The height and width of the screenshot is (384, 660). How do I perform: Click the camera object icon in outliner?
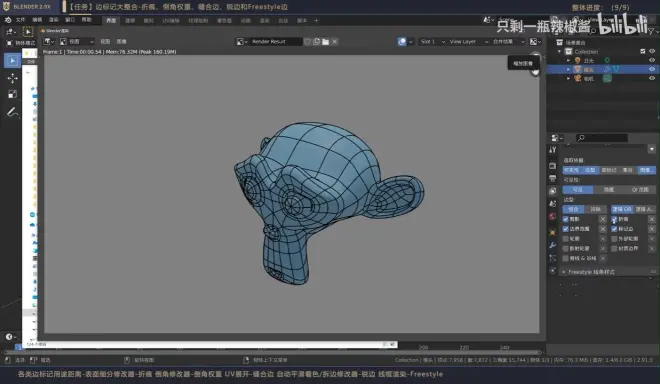coord(578,78)
